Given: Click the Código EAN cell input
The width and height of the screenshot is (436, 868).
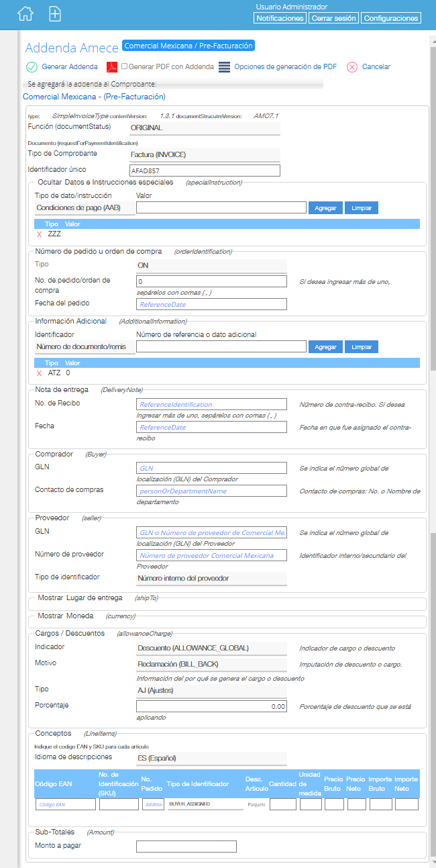Looking at the screenshot, I should [x=65, y=804].
